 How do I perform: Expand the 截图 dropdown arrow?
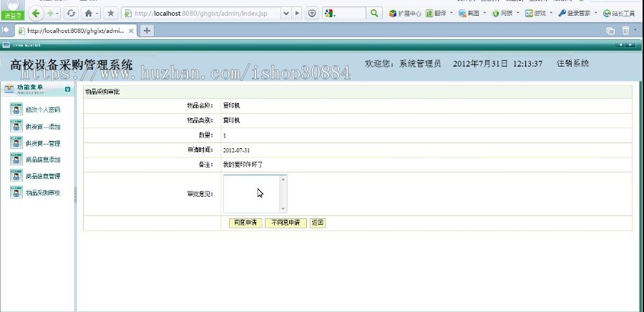pos(484,13)
